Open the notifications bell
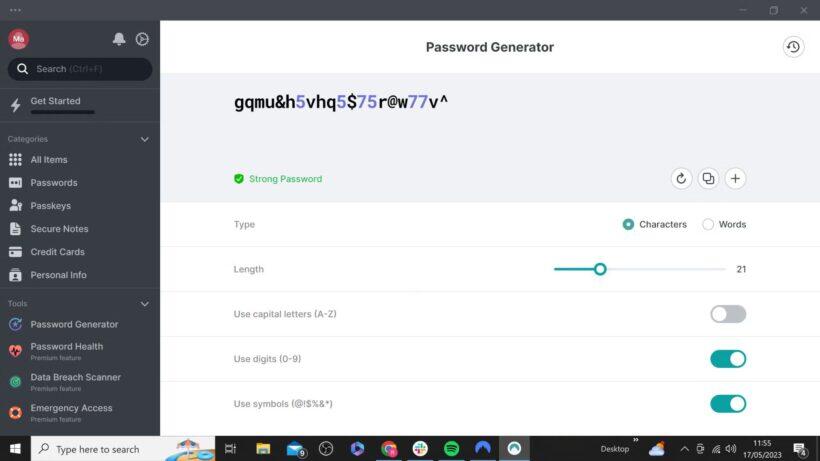 [119, 39]
